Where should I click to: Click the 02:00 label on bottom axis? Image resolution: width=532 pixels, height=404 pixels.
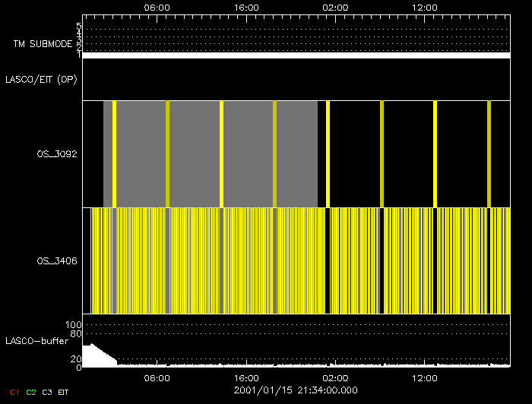[335, 377]
